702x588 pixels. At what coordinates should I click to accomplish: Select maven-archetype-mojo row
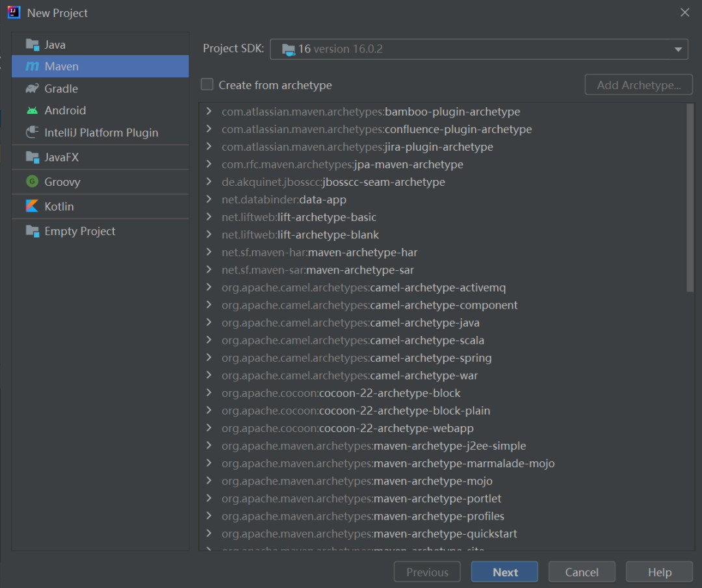(x=443, y=481)
